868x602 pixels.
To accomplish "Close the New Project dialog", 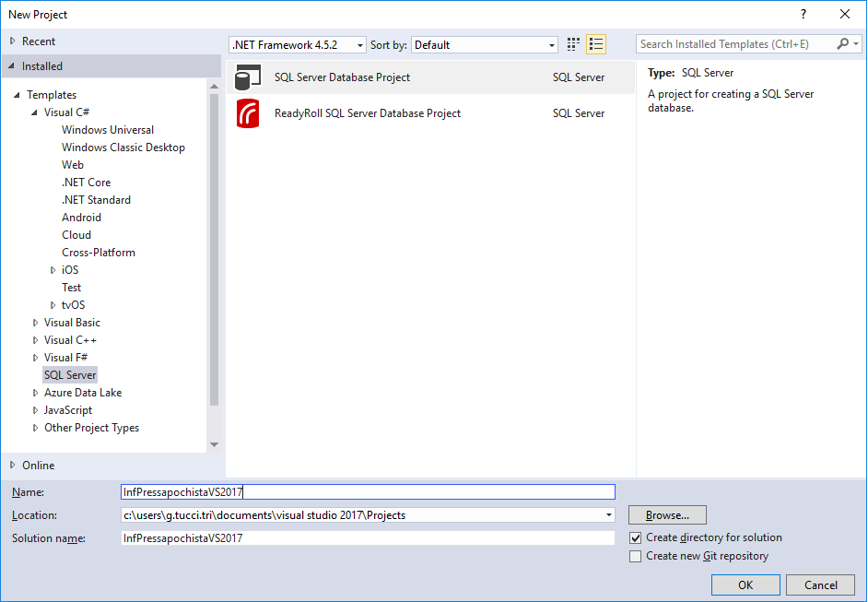I will (x=845, y=15).
